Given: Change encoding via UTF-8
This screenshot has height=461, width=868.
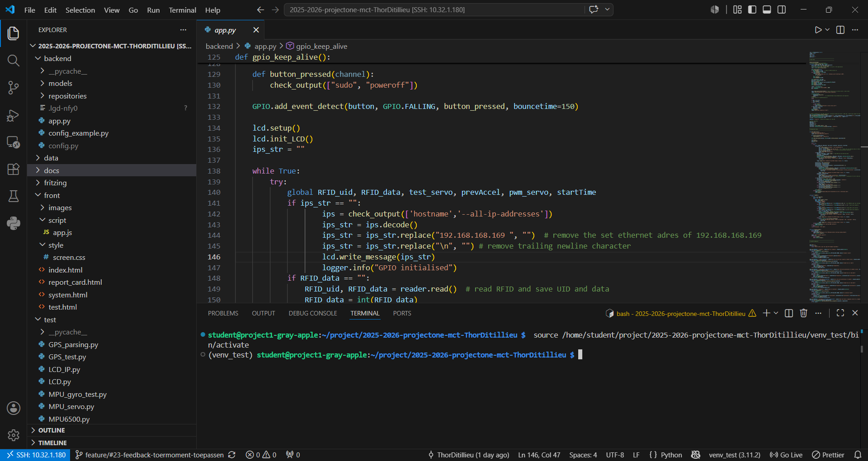Looking at the screenshot, I should (615, 455).
